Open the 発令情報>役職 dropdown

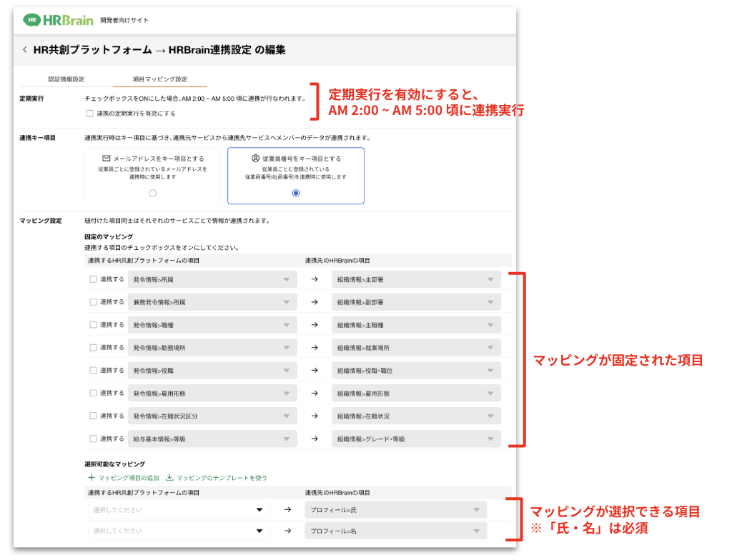[212, 371]
